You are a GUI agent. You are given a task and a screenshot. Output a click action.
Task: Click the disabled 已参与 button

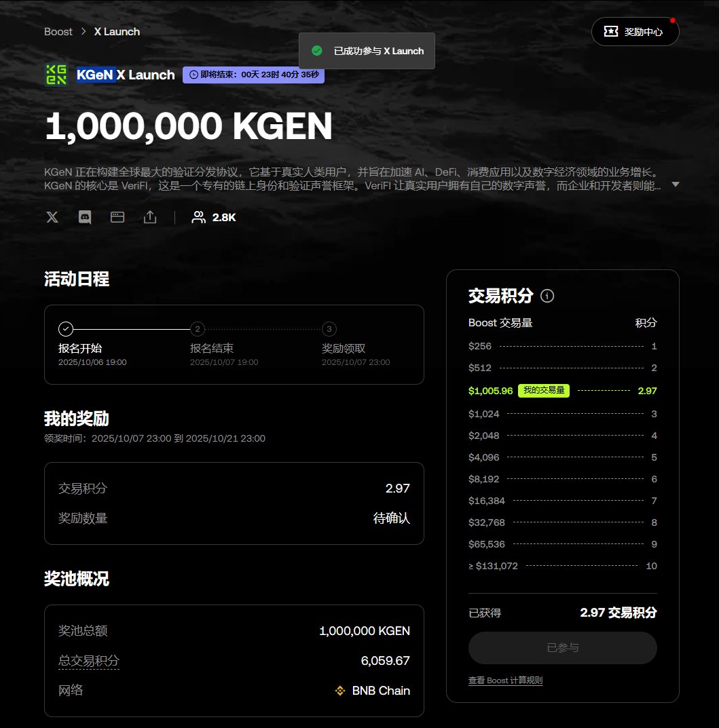point(562,647)
